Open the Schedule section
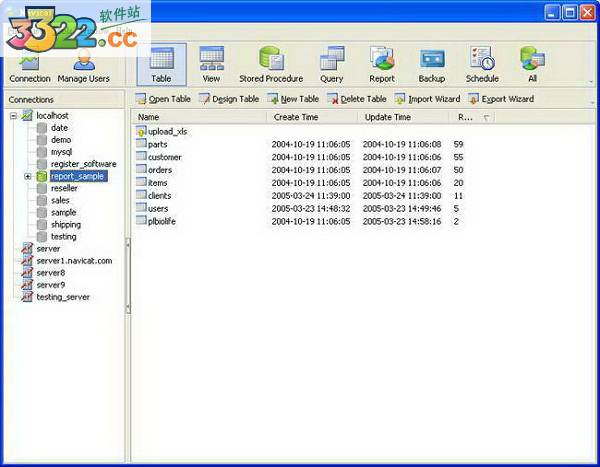Viewport: 600px width, 467px height. click(482, 64)
